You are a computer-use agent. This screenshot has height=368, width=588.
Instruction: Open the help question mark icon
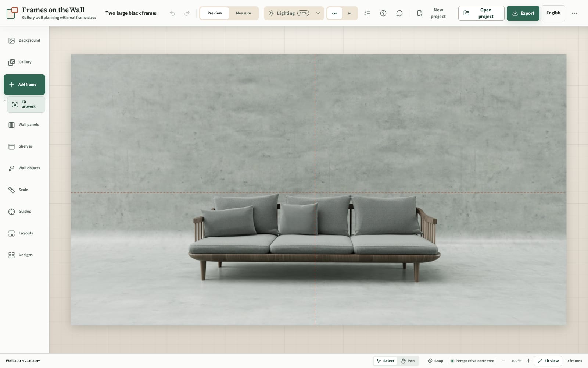pyautogui.click(x=383, y=13)
